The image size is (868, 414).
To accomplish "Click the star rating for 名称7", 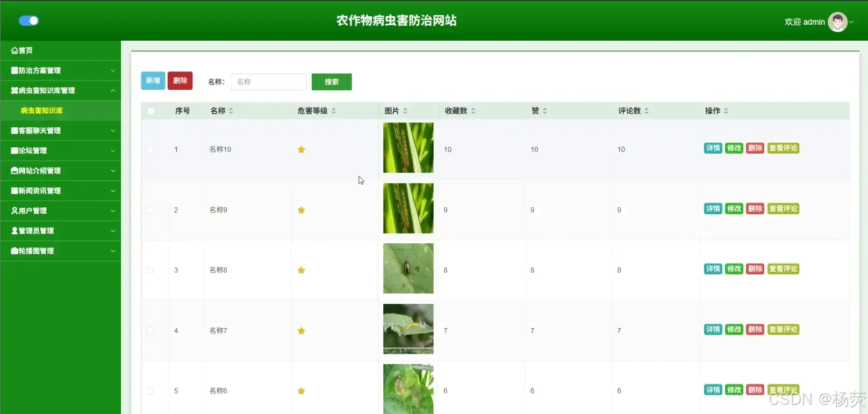I will click(x=302, y=331).
